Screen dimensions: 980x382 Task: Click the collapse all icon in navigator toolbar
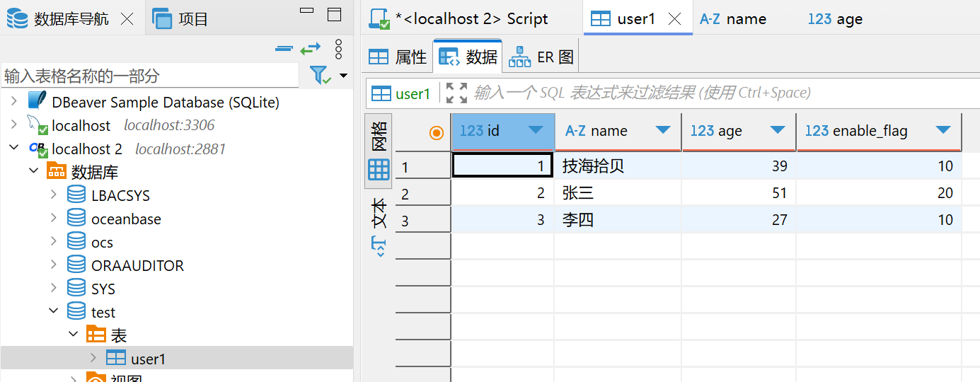point(284,48)
